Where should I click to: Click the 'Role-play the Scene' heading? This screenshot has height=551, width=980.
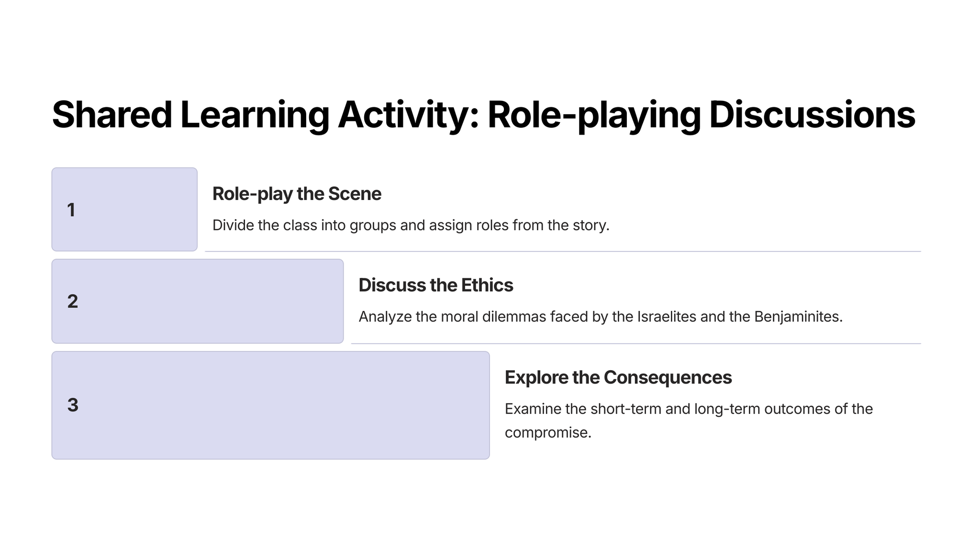pos(297,194)
